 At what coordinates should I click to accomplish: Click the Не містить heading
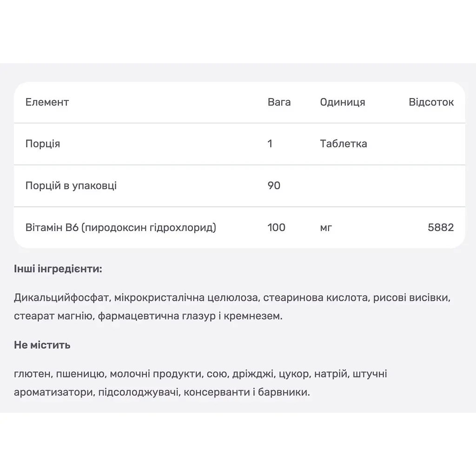point(42,345)
